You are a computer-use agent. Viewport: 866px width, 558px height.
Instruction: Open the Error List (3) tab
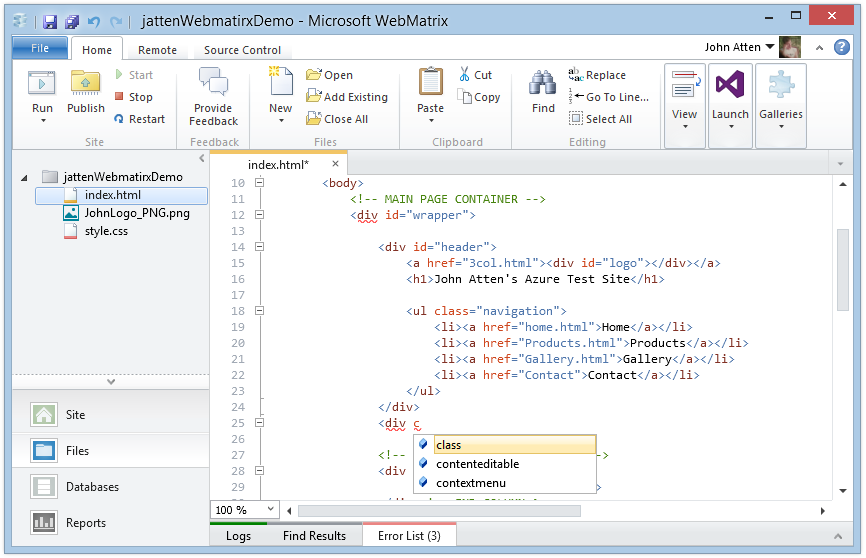(x=409, y=535)
